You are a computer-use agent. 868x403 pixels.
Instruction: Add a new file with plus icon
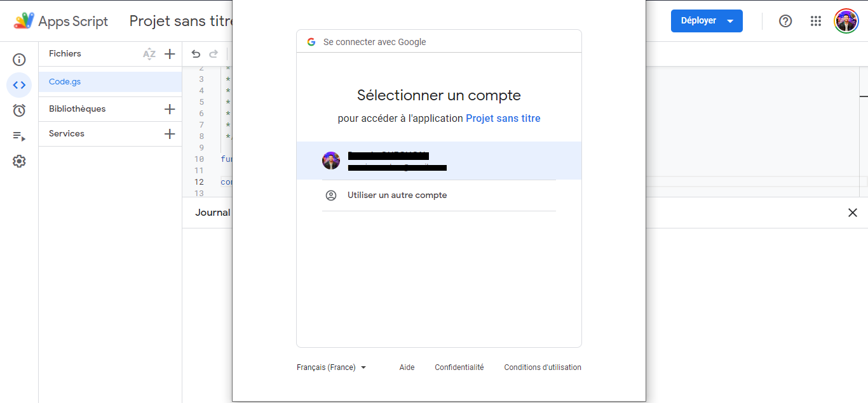(170, 54)
